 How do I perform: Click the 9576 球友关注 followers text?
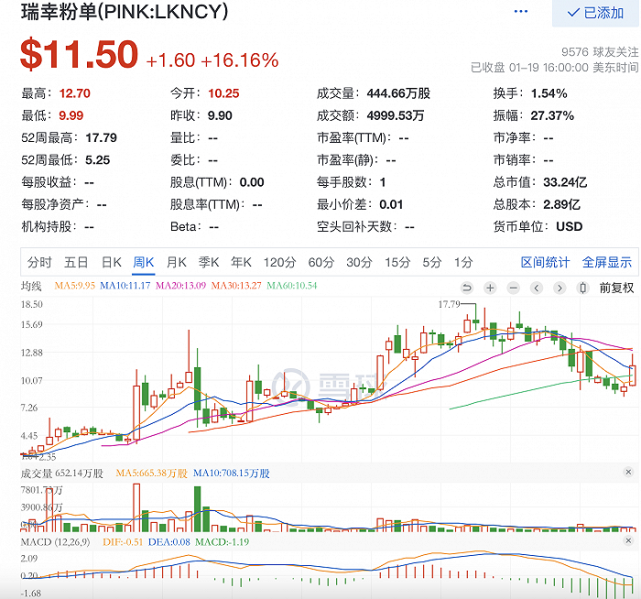(600, 52)
